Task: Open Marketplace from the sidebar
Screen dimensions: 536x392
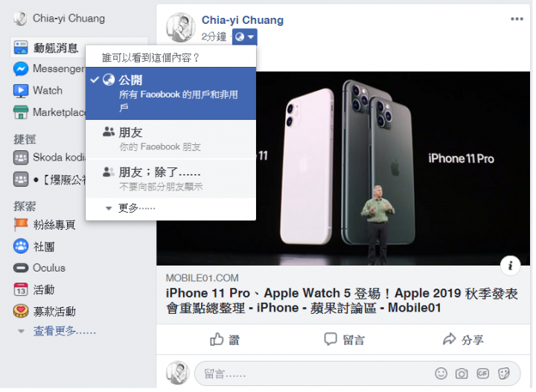Action: 49,112
